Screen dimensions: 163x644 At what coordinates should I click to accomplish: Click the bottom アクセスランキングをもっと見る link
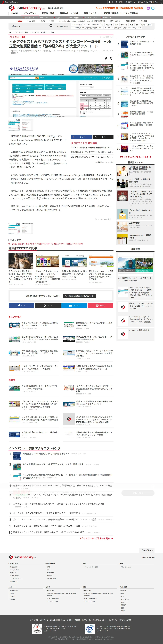tap(96, 538)
